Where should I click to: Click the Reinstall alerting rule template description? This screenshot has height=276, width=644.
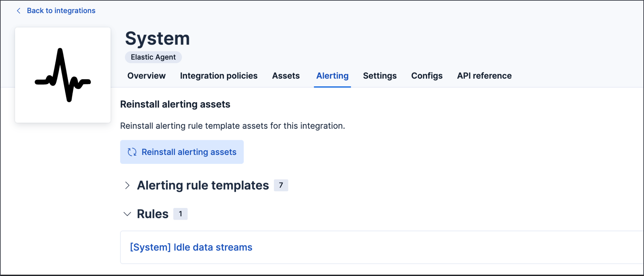pos(232,126)
